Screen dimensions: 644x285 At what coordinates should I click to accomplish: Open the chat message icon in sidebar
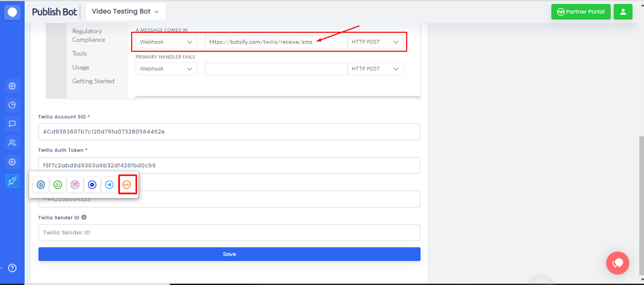pos(12,124)
